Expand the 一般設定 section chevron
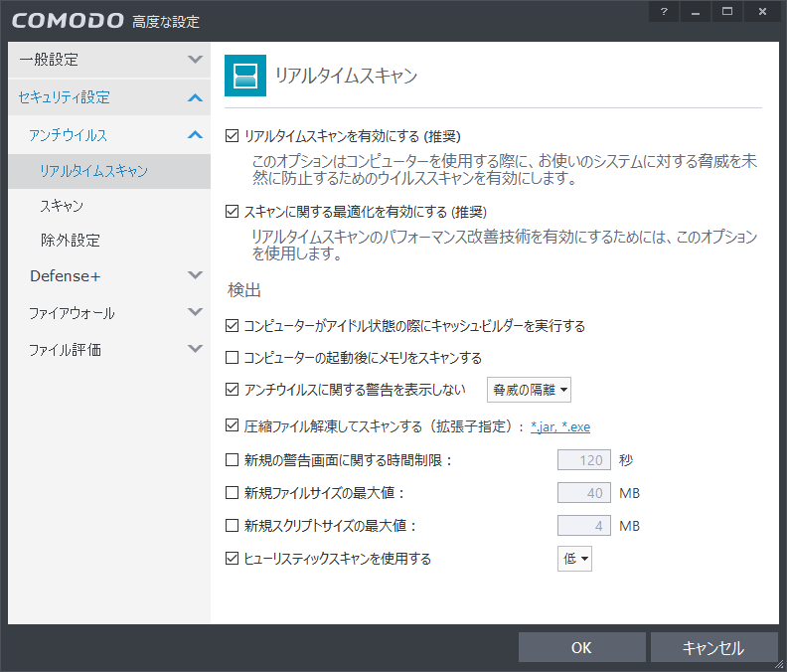This screenshot has width=787, height=672. pyautogui.click(x=195, y=60)
